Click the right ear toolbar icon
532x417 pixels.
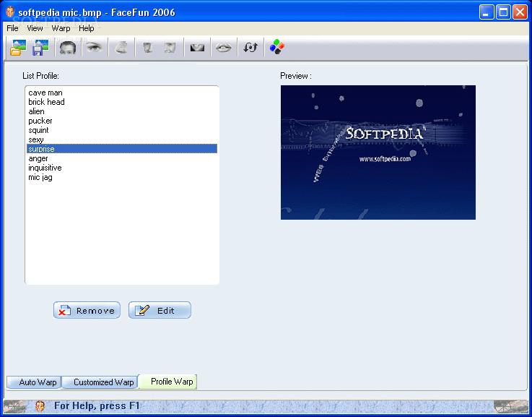[170, 47]
